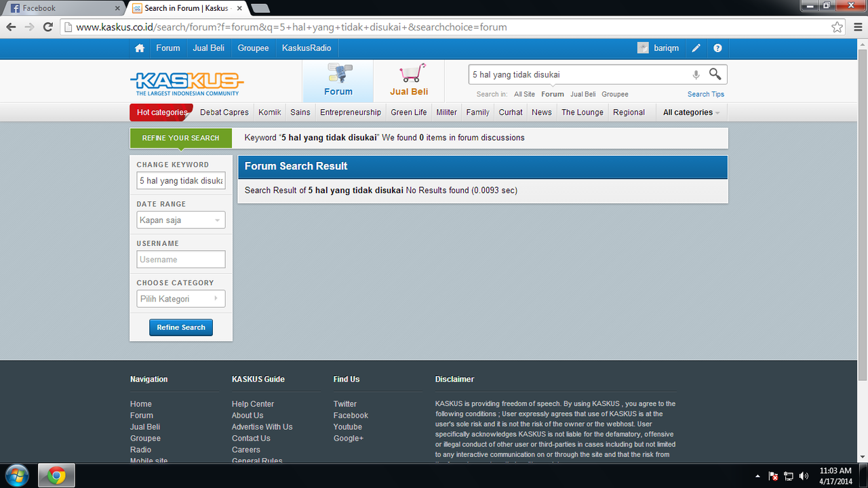Open The Lounge category
Image resolution: width=868 pixels, height=488 pixels.
tap(583, 113)
